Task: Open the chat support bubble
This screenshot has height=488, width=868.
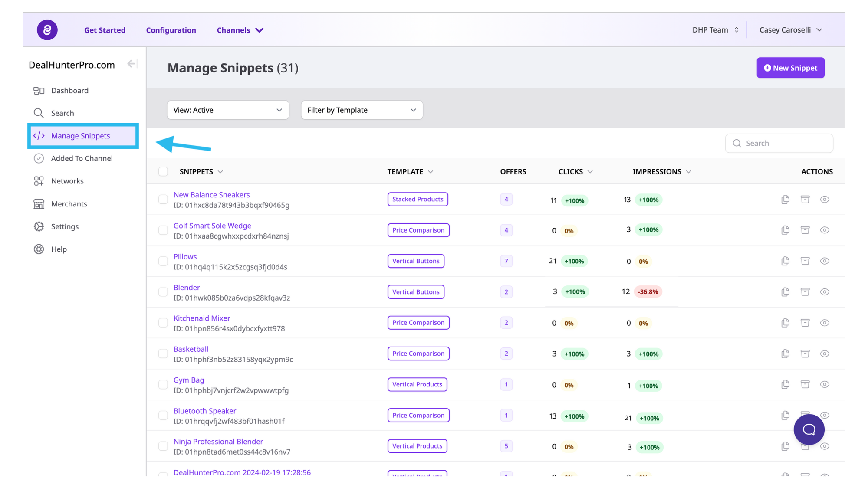Action: pyautogui.click(x=809, y=429)
